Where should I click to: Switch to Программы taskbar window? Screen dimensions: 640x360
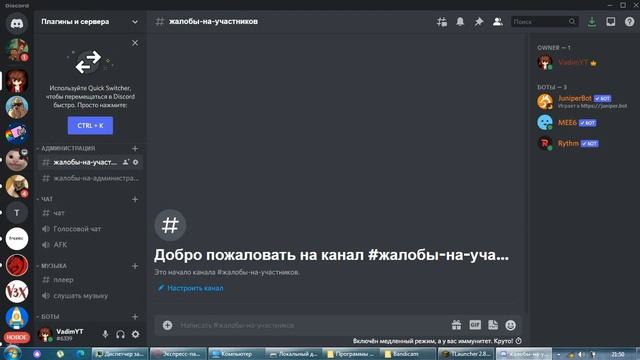coord(351,354)
